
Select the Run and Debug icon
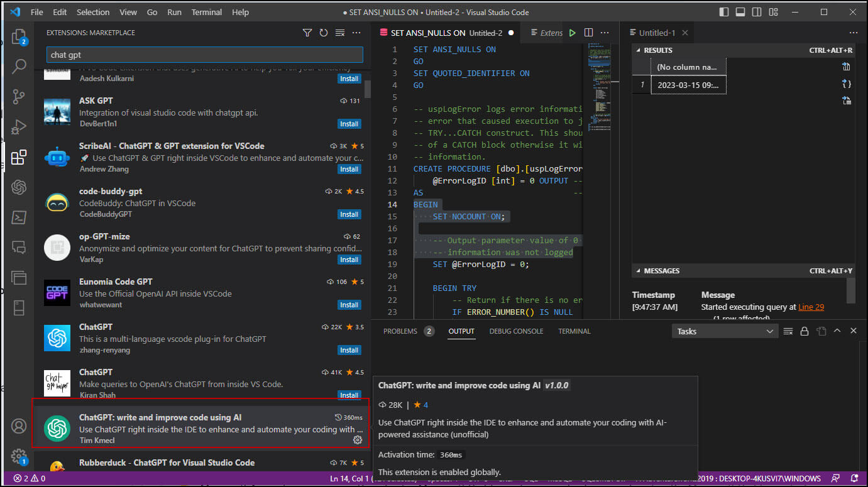click(18, 126)
